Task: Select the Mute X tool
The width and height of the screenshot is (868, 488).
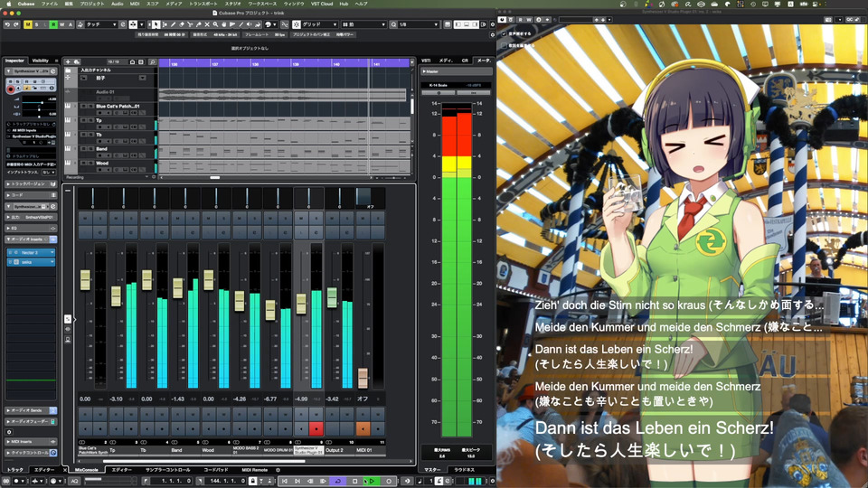Action: point(207,24)
